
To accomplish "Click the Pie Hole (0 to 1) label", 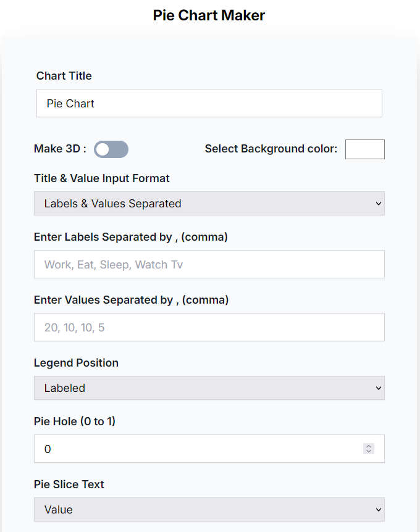I will [74, 422].
